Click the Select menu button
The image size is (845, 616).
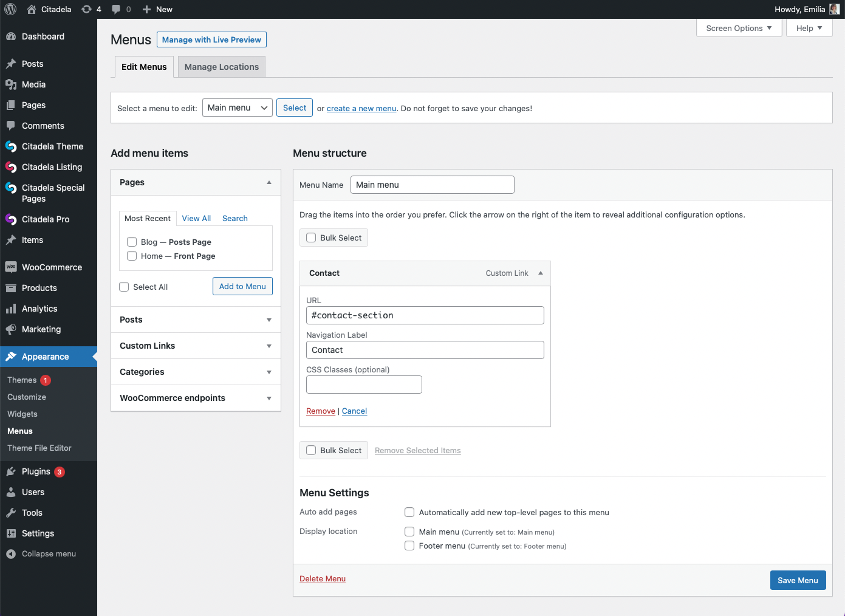click(295, 108)
